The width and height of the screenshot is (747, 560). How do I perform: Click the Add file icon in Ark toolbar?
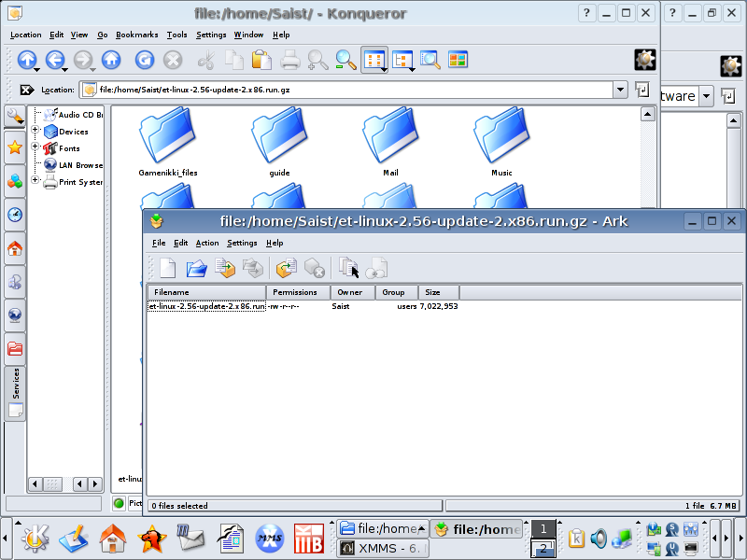(x=224, y=269)
